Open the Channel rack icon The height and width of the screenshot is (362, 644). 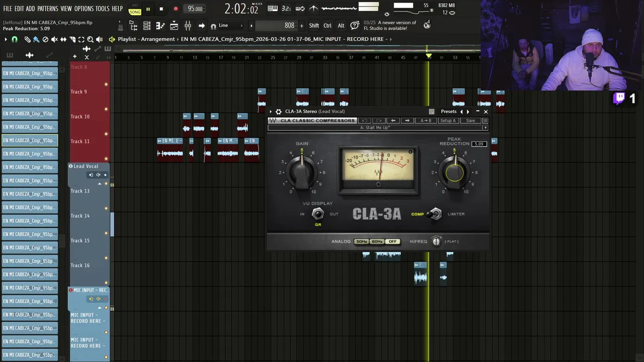(x=147, y=26)
